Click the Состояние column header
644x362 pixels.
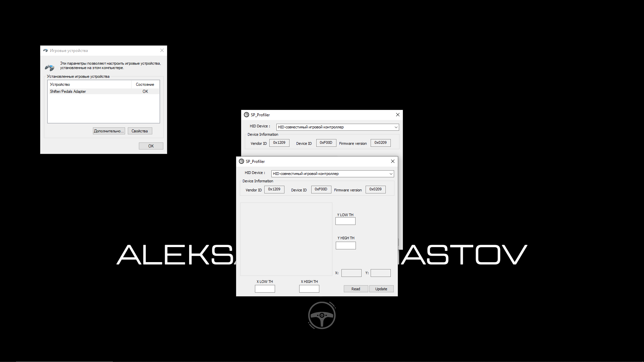[145, 84]
